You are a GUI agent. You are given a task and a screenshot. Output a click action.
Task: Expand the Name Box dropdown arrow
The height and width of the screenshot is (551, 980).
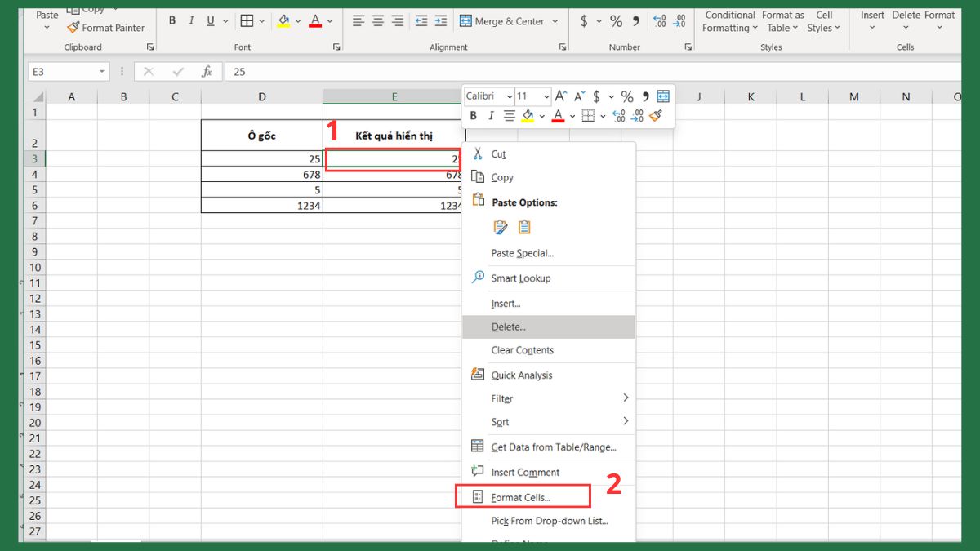click(102, 72)
